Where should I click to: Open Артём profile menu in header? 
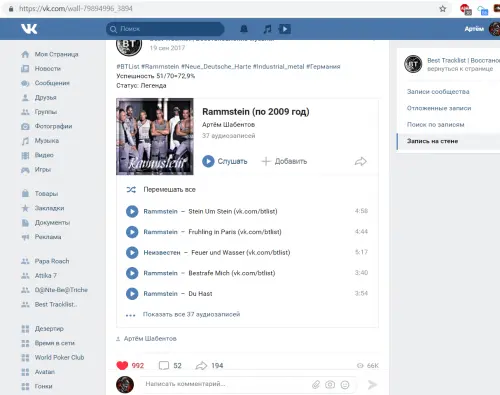(x=482, y=29)
